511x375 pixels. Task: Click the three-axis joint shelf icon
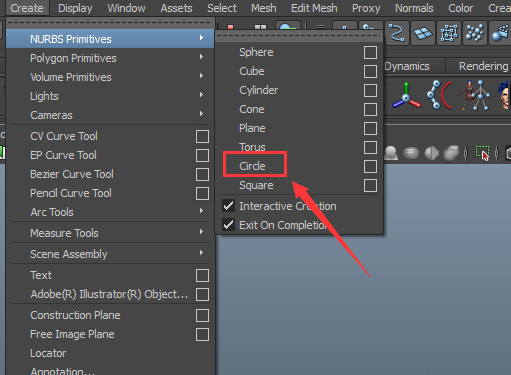click(406, 96)
